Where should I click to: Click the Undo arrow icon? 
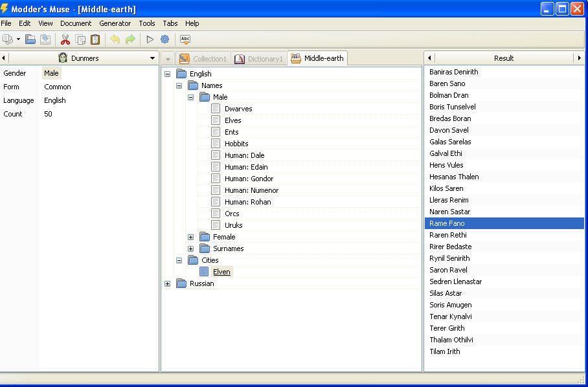tap(115, 39)
